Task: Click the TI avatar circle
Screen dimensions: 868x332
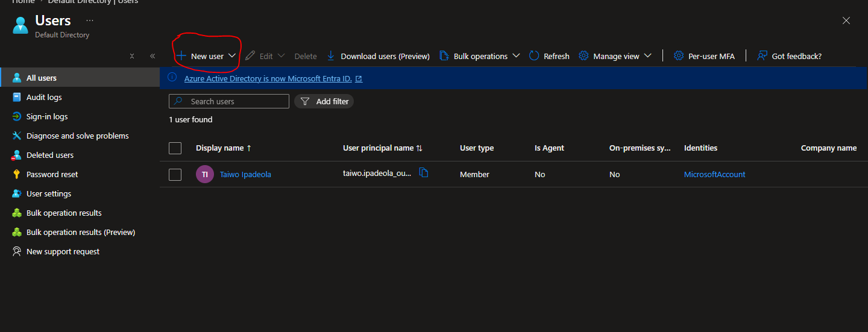Action: click(205, 174)
